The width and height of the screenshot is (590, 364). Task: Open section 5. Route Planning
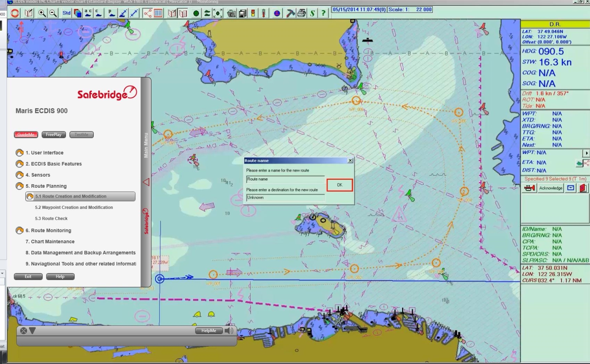[45, 186]
